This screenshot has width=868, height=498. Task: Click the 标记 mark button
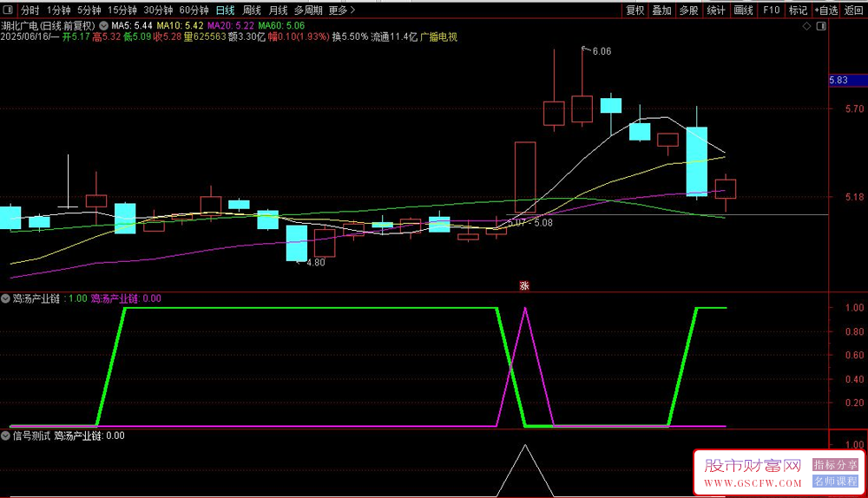coord(798,10)
